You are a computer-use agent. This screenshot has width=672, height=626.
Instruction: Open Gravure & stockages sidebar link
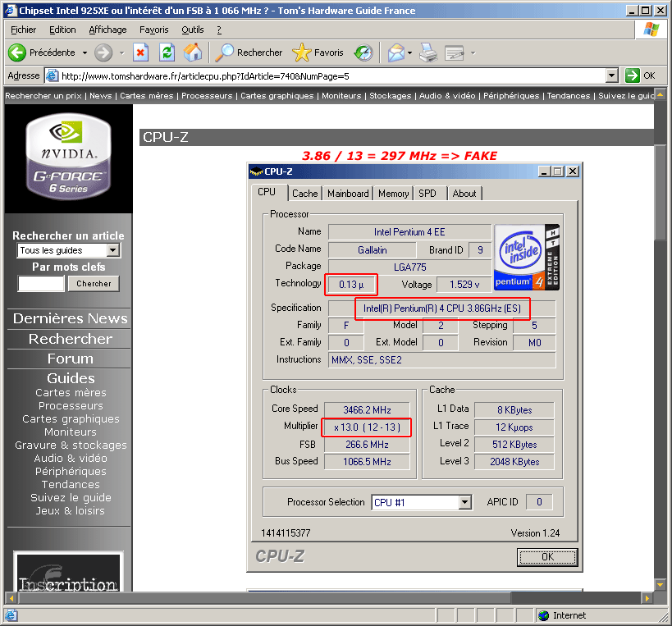point(71,446)
